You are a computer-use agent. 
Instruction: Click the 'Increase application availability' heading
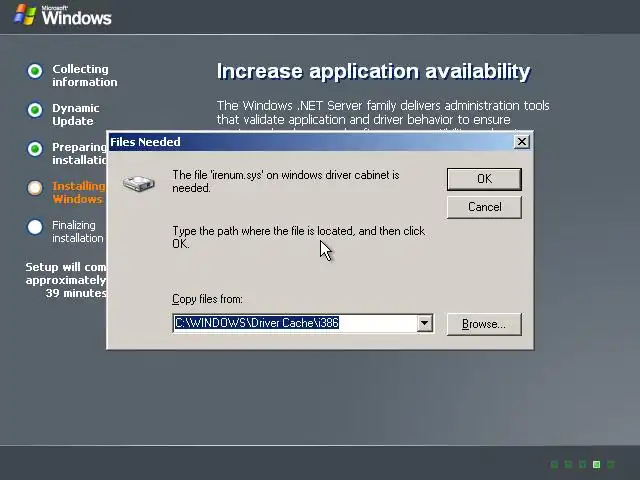point(373,71)
